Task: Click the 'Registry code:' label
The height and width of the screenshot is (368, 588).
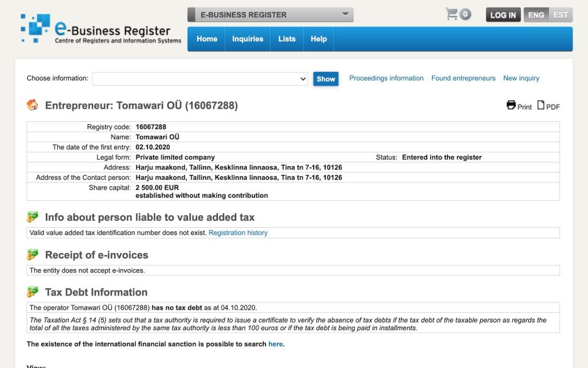Action: [109, 127]
